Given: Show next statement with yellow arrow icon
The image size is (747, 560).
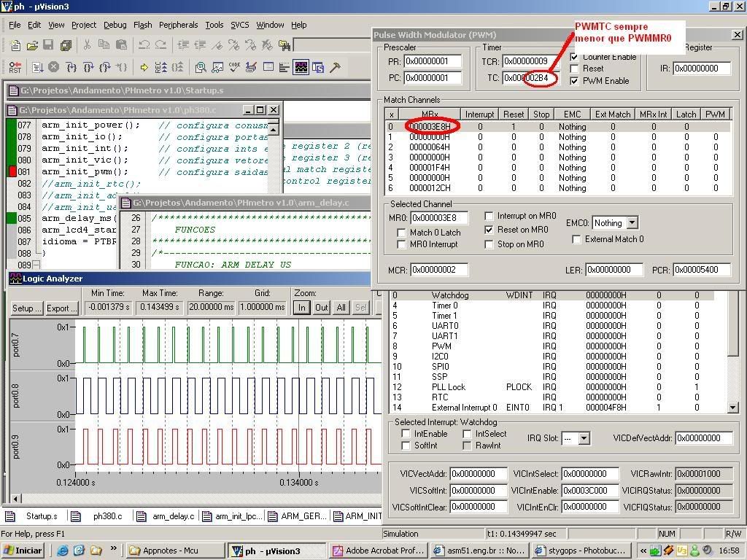Looking at the screenshot, I should tap(144, 67).
